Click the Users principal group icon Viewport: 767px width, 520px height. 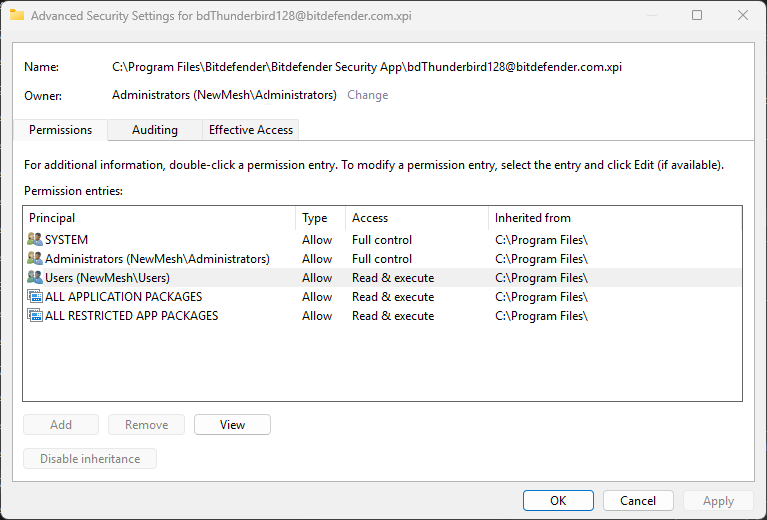(x=35, y=278)
